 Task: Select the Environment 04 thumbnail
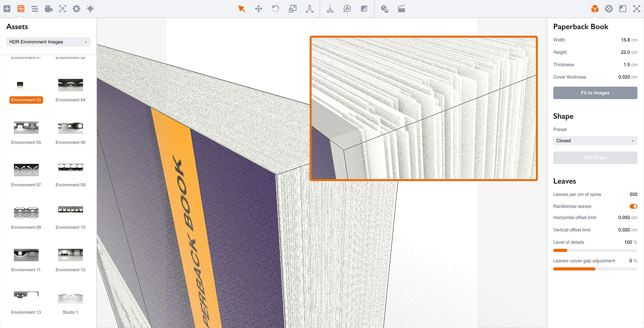[70, 85]
